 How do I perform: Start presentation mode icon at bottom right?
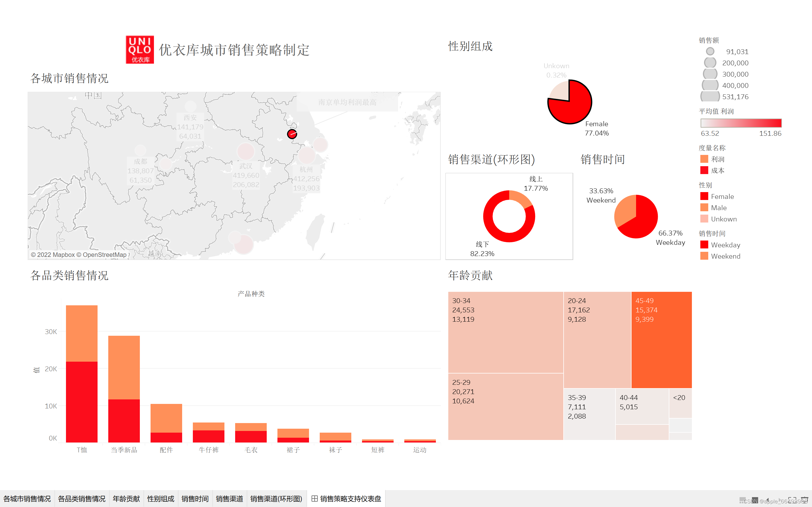pos(805,500)
